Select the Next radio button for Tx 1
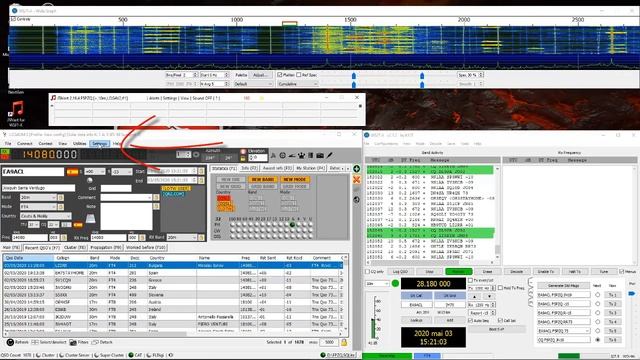640x360 pixels. 598,295
